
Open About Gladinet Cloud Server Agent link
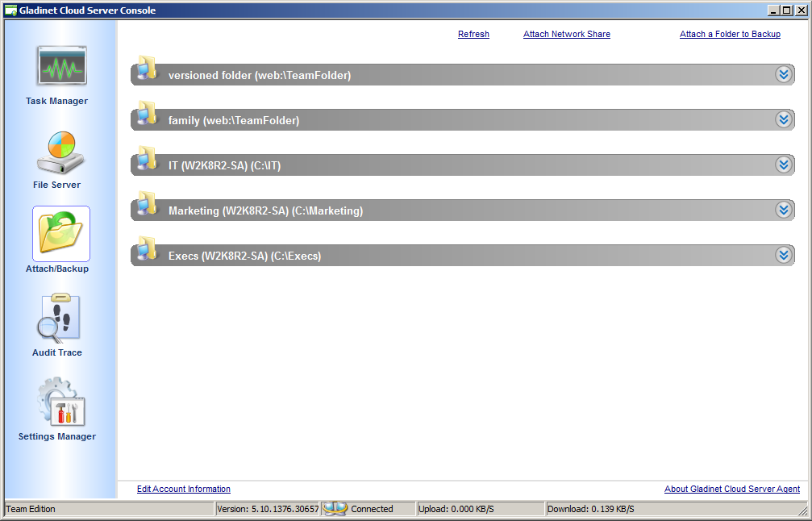pos(731,489)
